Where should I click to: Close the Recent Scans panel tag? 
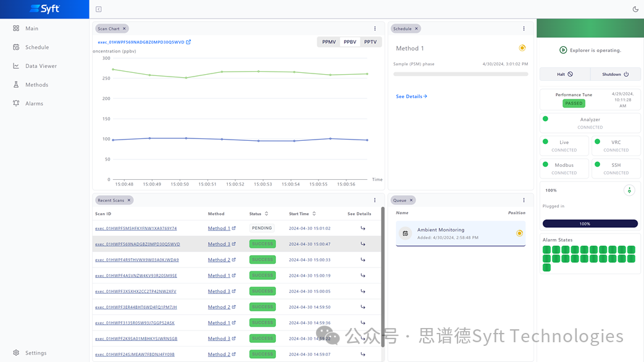click(129, 201)
